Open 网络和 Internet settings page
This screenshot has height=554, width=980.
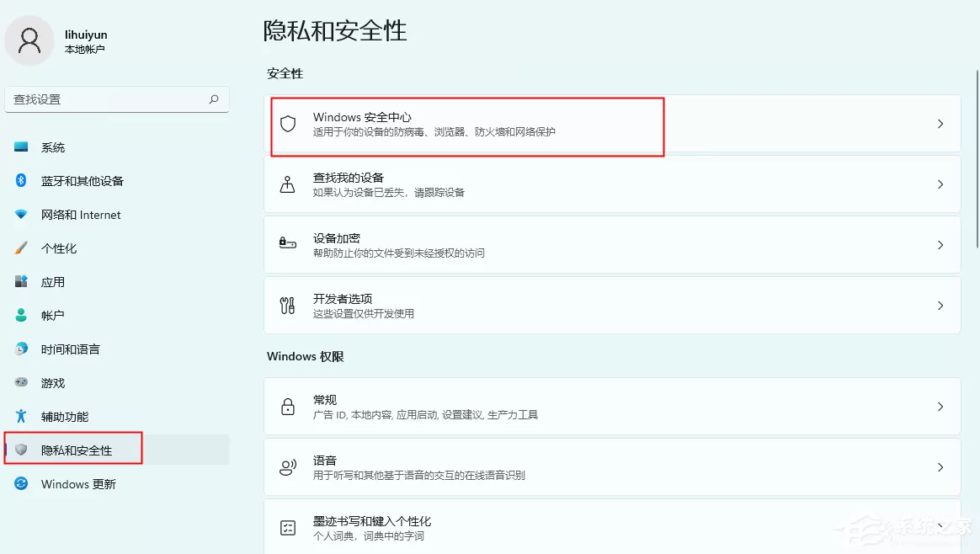117,215
